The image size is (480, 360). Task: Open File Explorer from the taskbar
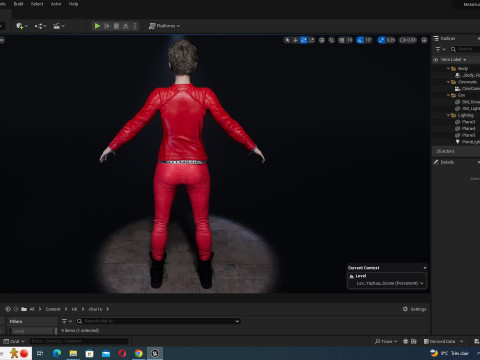pos(73,353)
